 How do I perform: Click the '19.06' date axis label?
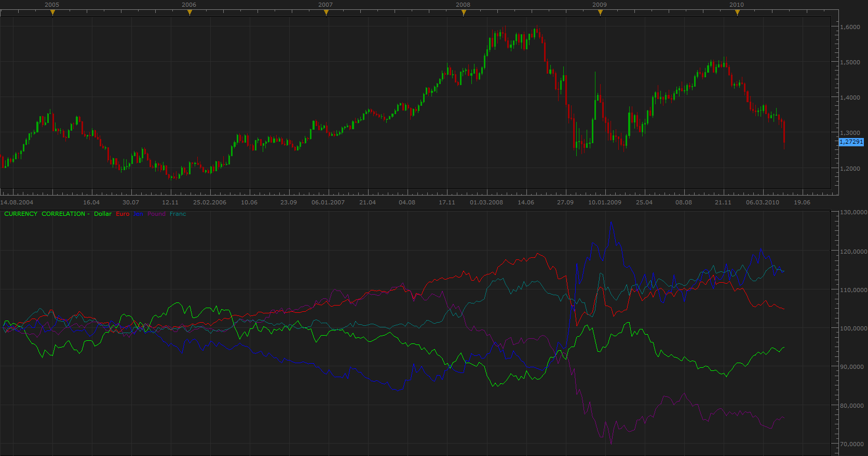click(x=802, y=202)
